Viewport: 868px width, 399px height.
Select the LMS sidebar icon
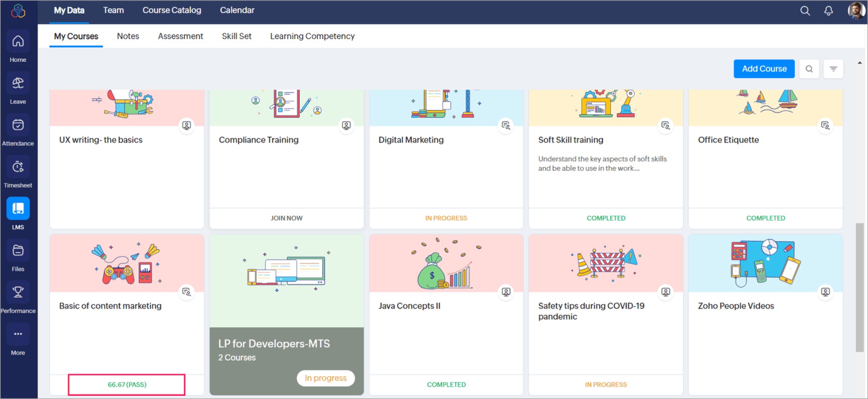coord(18,209)
